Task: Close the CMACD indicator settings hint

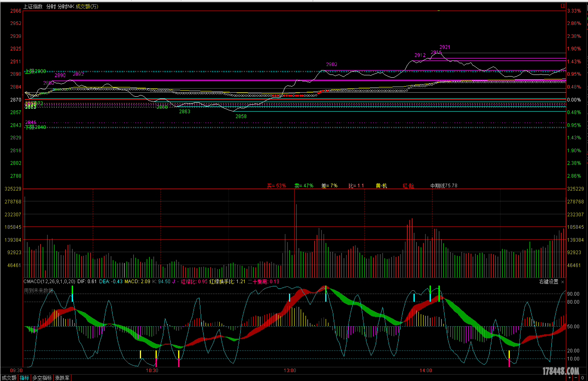Action: pos(563,282)
